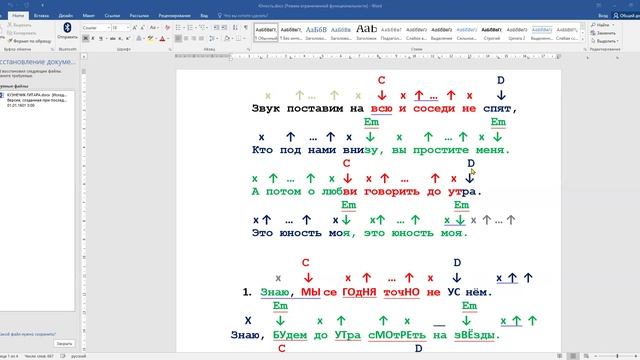This screenshot has width=640, height=360.
Task: Increase font size with grow font icon
Action: click(135, 28)
